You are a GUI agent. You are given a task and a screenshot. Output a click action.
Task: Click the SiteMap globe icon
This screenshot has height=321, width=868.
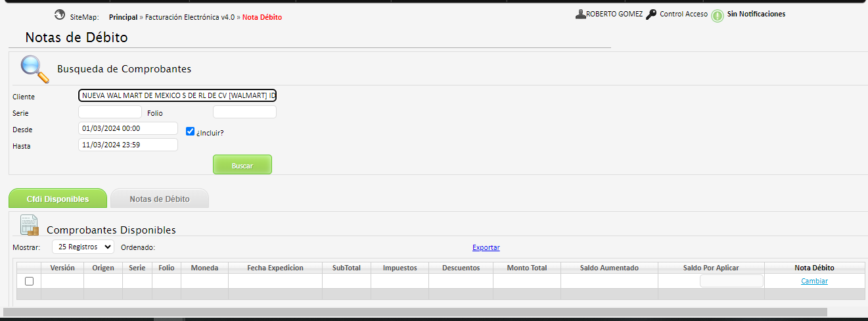[x=60, y=14]
